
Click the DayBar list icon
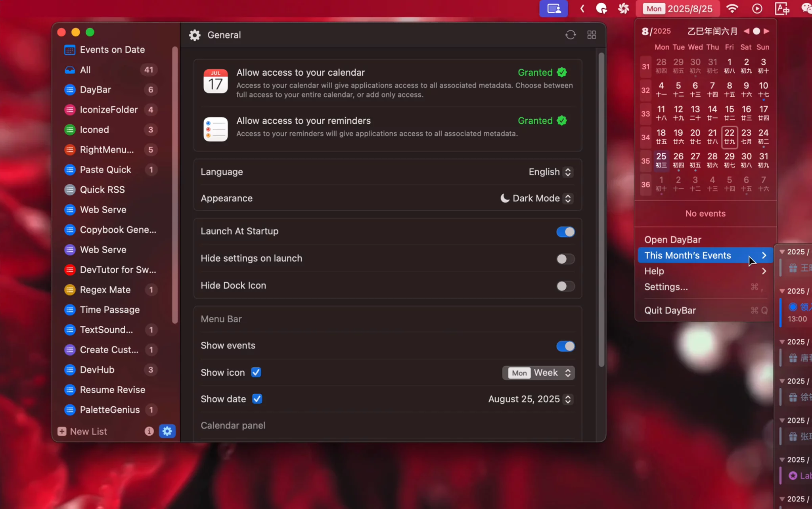[70, 90]
